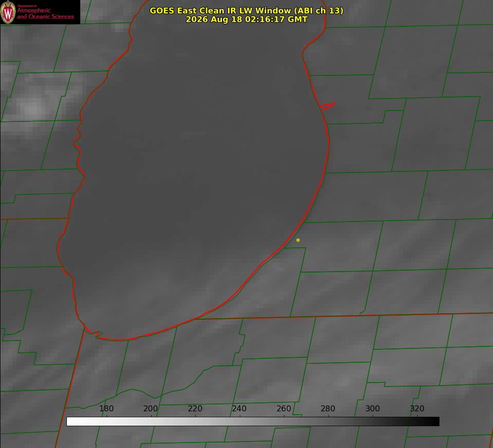
Task: Click the small red spit on eastern shoreline
Action: point(327,106)
